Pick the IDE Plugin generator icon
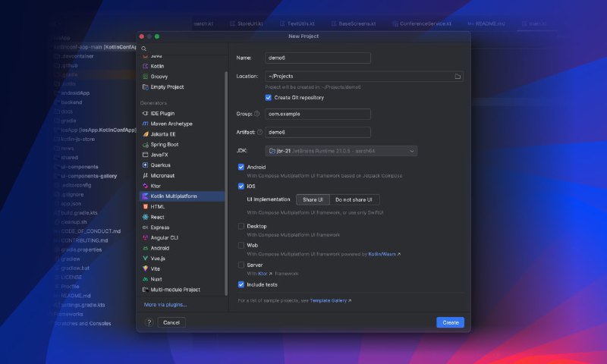This screenshot has width=607, height=364. tap(145, 113)
